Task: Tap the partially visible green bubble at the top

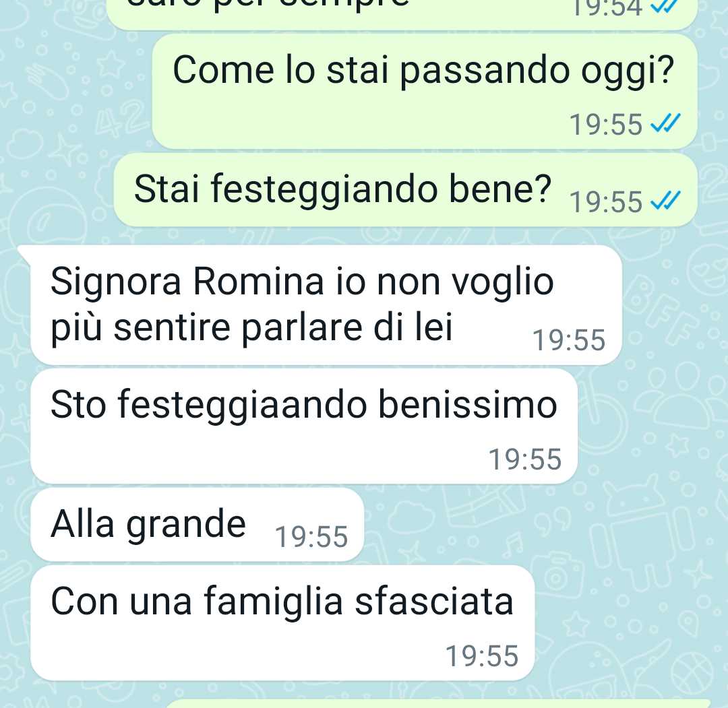Action: tap(402, 15)
